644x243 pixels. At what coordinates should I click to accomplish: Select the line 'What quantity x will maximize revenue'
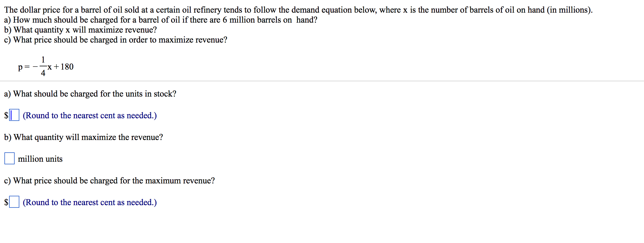pos(80,30)
